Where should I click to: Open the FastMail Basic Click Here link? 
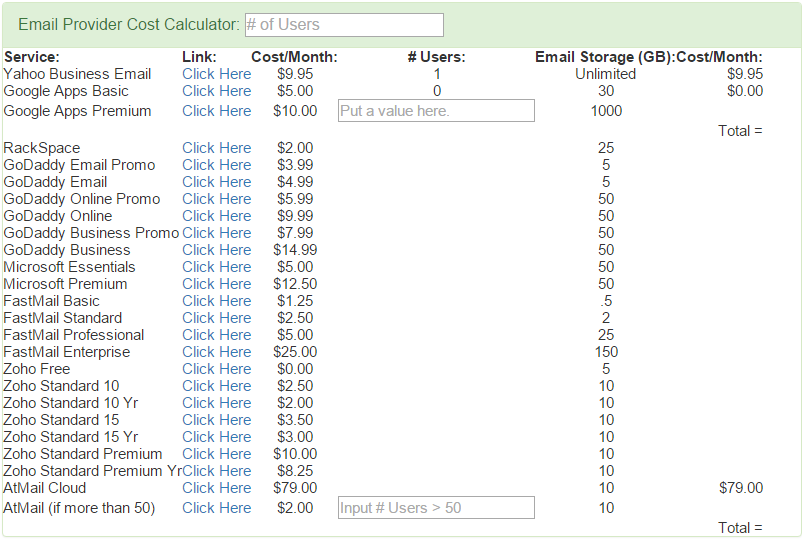(217, 301)
